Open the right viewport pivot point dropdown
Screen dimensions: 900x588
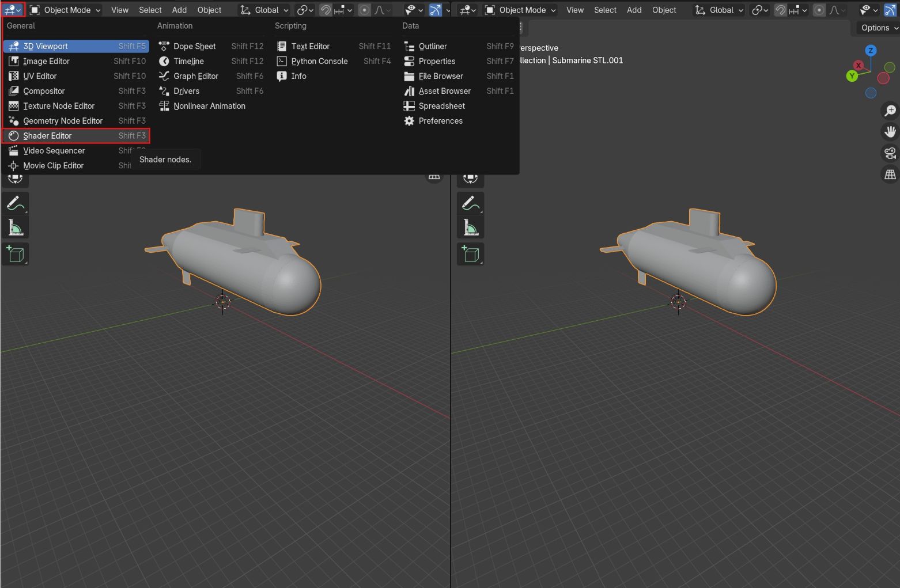(759, 10)
